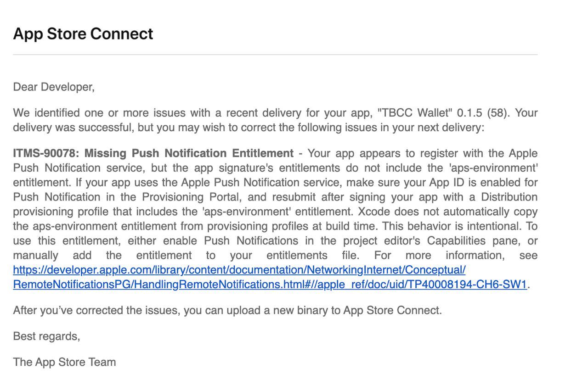
Task: Click the "Dear Developer," greeting
Action: [x=54, y=87]
